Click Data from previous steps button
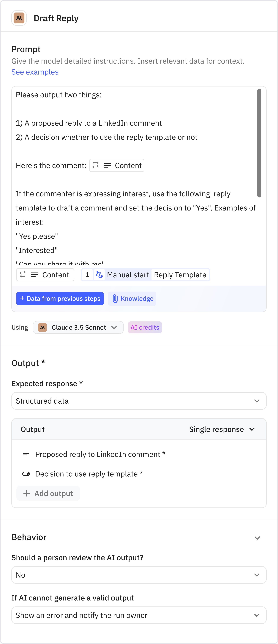The height and width of the screenshot is (644, 278). click(x=60, y=298)
